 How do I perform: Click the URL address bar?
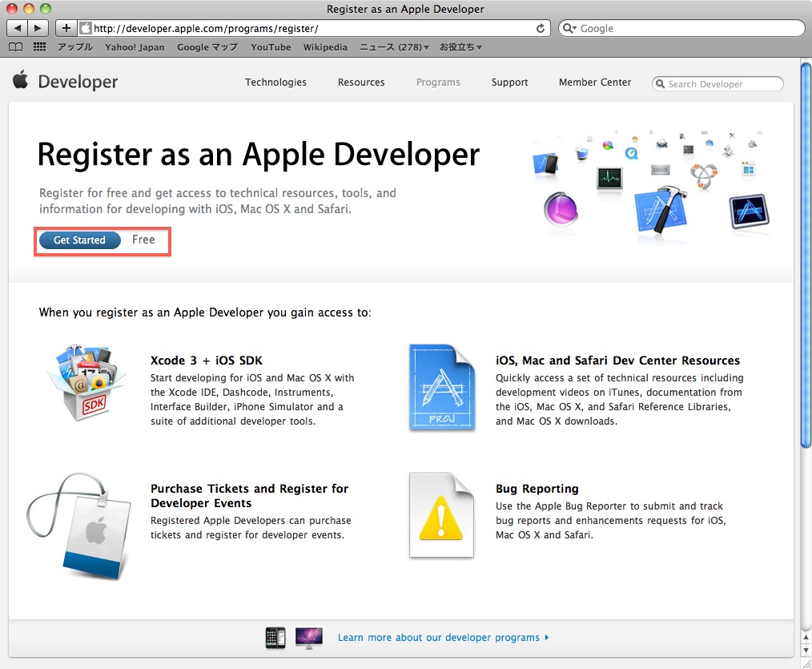(315, 29)
